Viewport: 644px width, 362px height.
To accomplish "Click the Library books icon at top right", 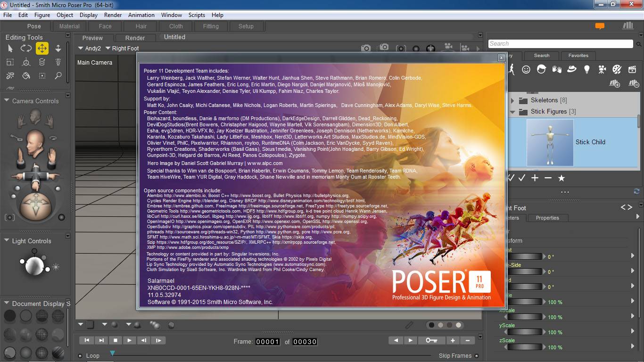I will 627,25.
